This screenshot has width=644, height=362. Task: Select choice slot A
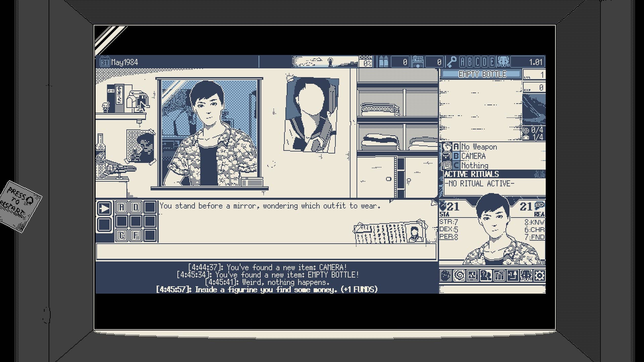click(122, 207)
